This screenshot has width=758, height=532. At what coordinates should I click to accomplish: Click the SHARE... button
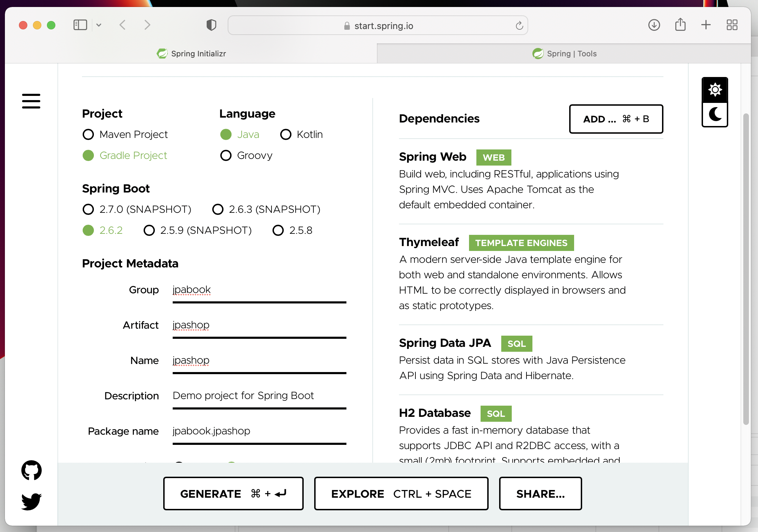pyautogui.click(x=540, y=493)
